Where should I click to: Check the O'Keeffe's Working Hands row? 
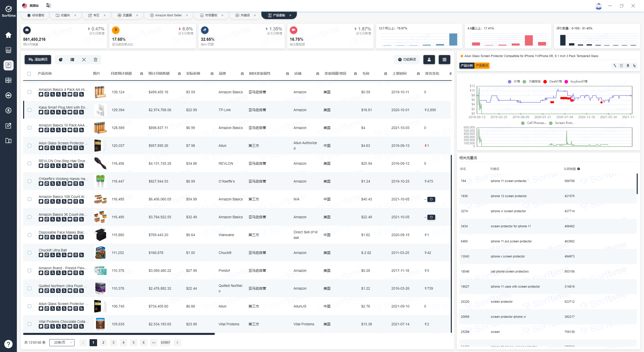(x=29, y=181)
